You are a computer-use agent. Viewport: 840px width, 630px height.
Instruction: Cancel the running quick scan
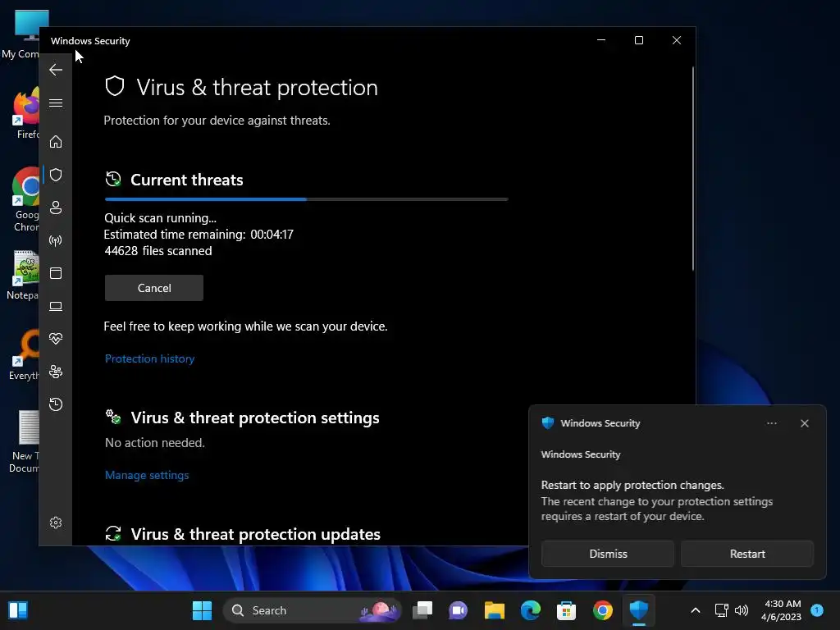(153, 288)
